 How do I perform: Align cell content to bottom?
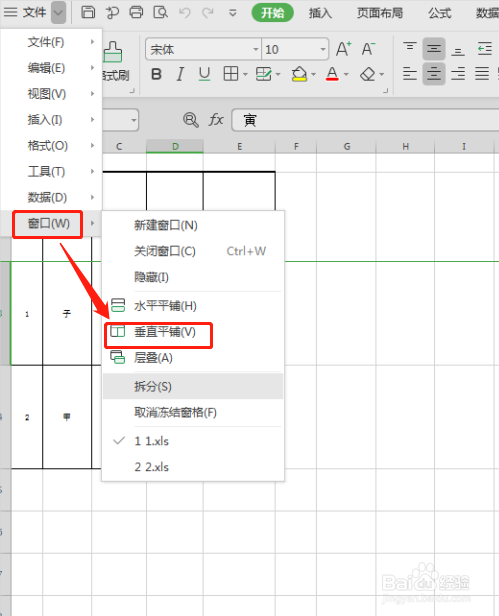pos(458,49)
